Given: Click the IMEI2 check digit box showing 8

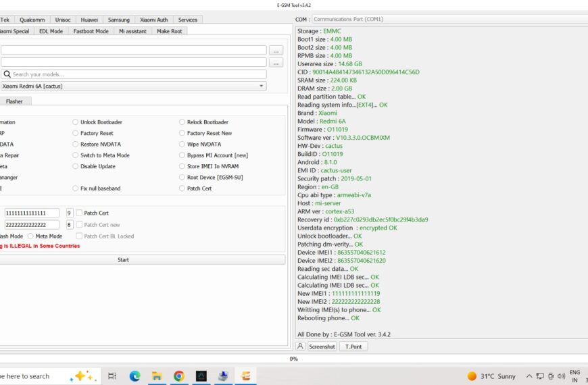Looking at the screenshot, I should pyautogui.click(x=70, y=224).
